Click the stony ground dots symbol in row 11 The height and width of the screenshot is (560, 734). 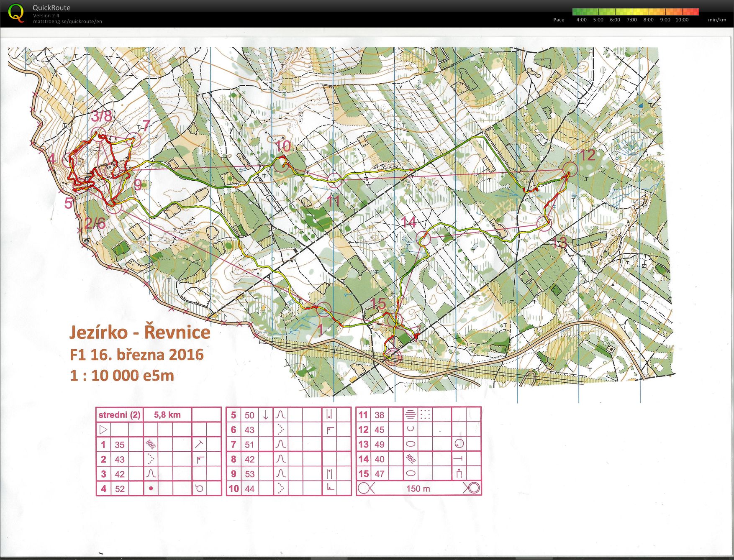pyautogui.click(x=425, y=415)
